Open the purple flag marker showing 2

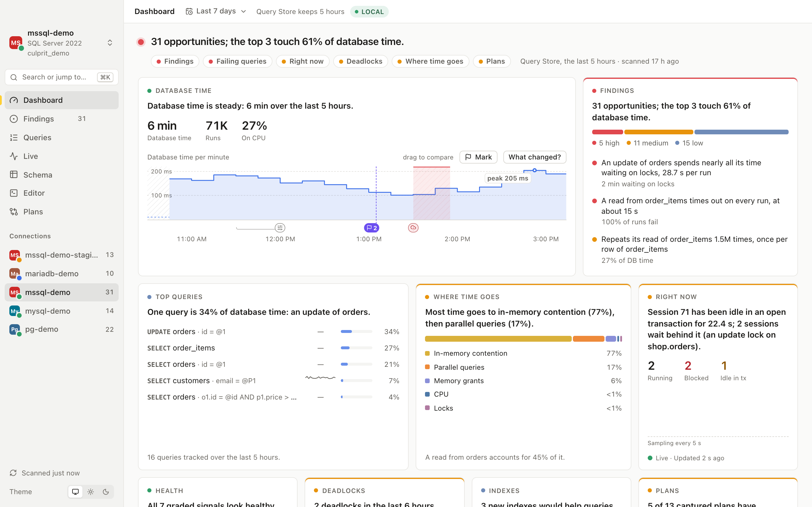pos(372,228)
